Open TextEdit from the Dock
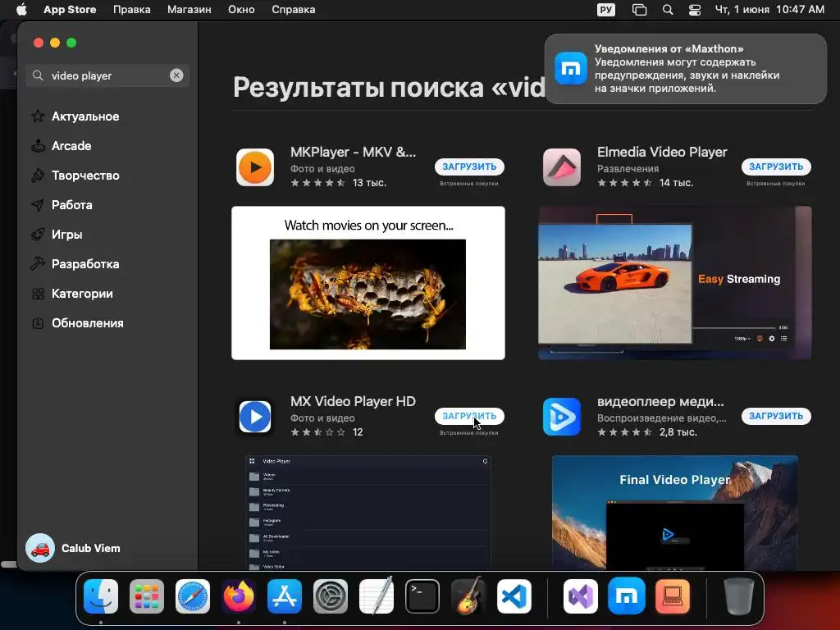 (376, 596)
